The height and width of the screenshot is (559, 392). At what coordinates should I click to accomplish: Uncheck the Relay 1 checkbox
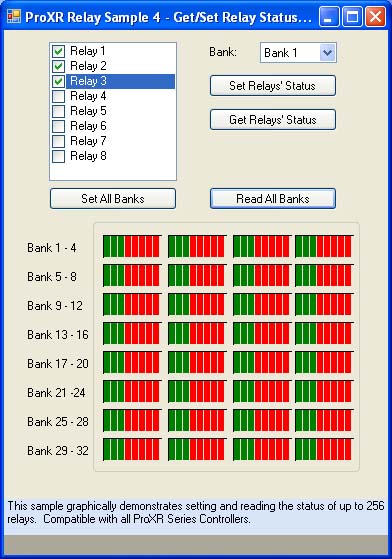click(x=58, y=51)
